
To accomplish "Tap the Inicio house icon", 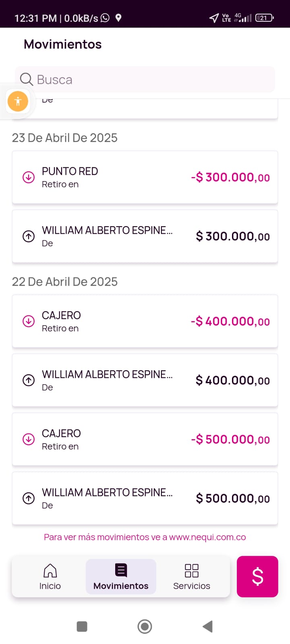I will coord(50,570).
